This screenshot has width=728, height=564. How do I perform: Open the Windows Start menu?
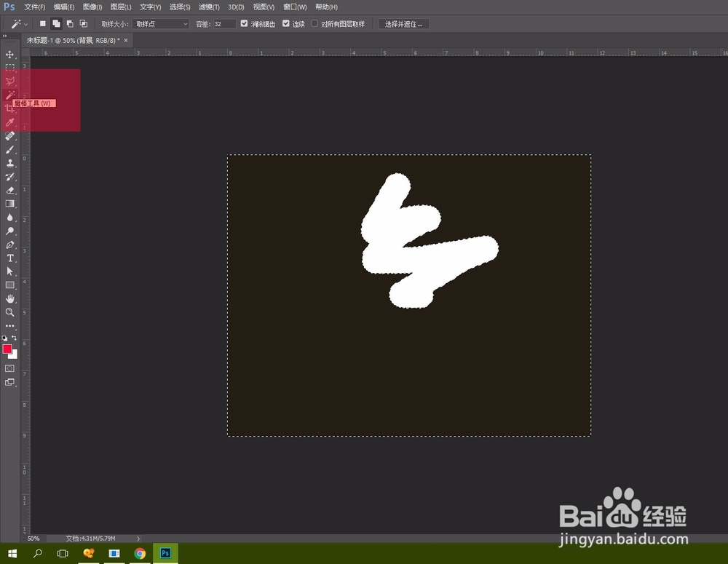tap(12, 553)
